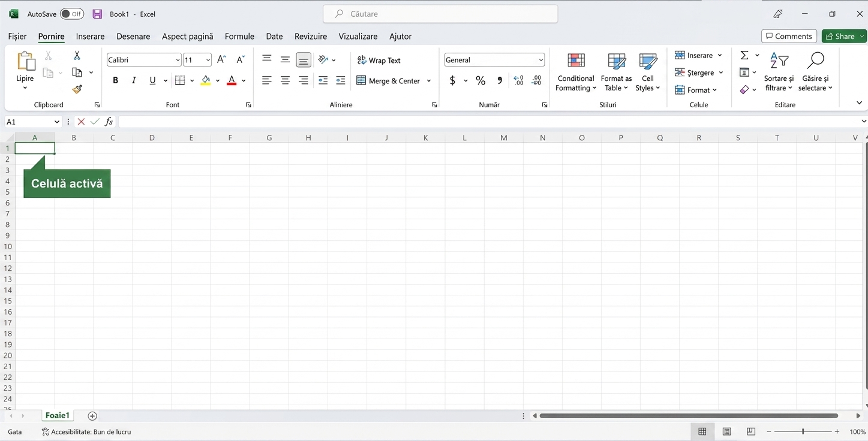Select Normal view icon in status bar
Screen dimensions: 868x441
click(x=702, y=431)
